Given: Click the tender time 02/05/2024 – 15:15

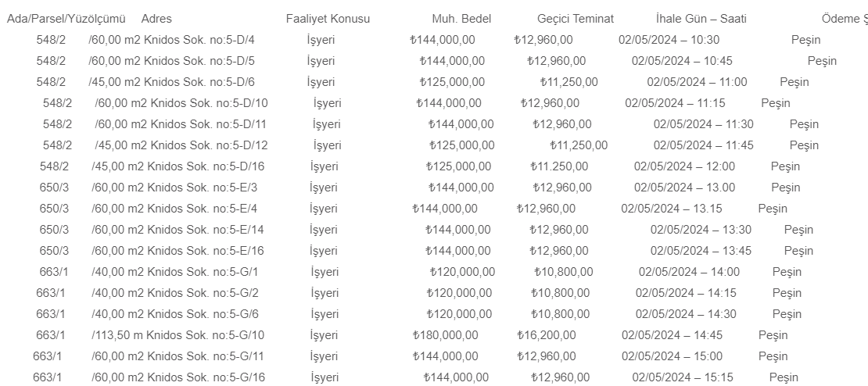Looking at the screenshot, I should pos(682,377).
